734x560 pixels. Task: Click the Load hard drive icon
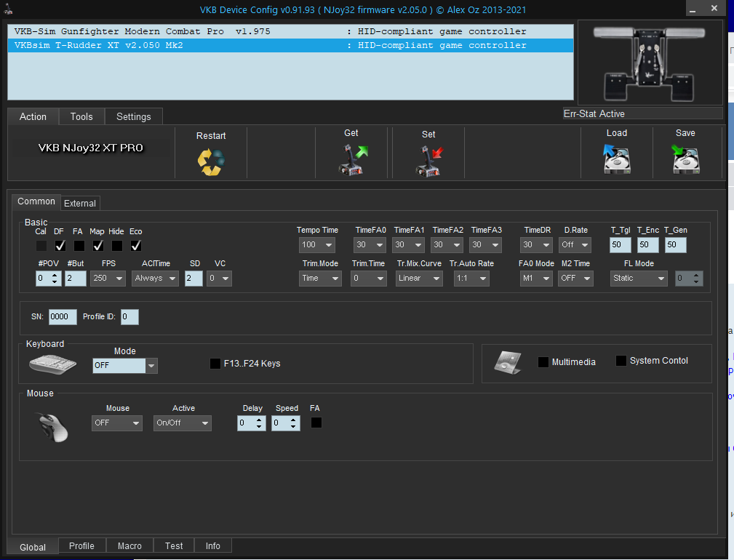(616, 159)
